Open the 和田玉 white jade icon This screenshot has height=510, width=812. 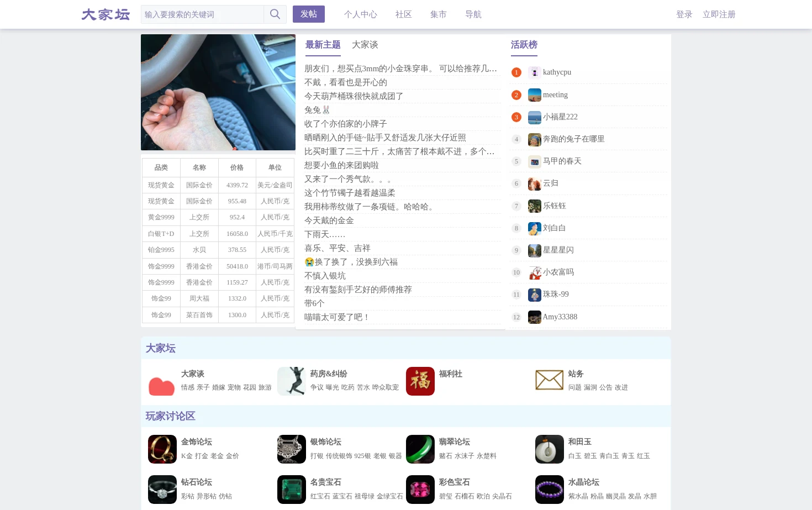(x=550, y=449)
